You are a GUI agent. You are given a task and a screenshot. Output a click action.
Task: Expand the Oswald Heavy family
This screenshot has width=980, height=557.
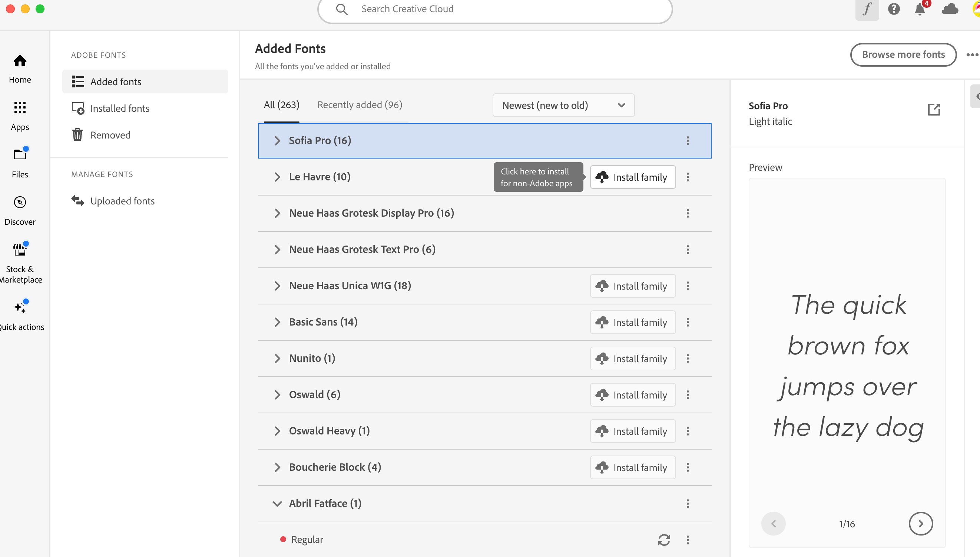(x=277, y=431)
